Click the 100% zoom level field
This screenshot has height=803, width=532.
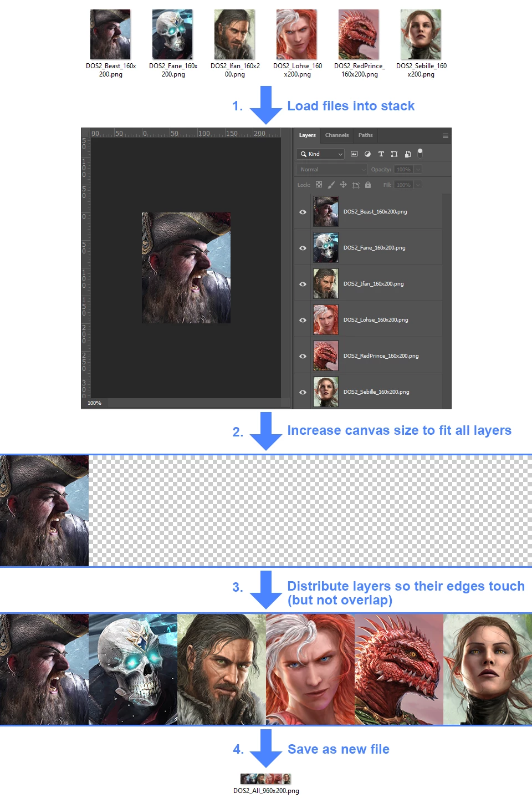tap(95, 403)
